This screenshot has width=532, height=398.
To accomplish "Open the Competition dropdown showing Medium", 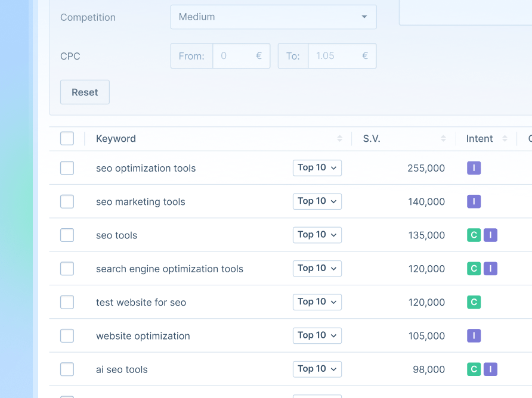I will (273, 17).
